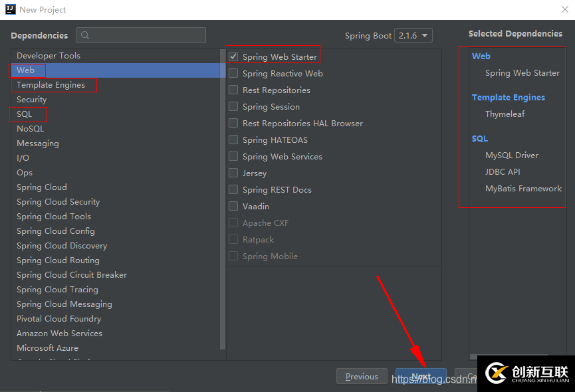
Task: Select Amazon Web Services category
Action: pos(116,334)
